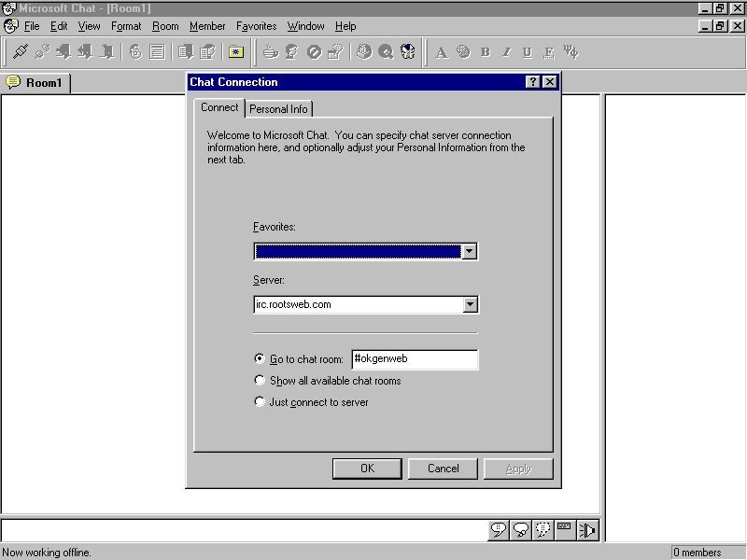Viewport: 747px width, 560px height.
Task: Toggle Bold formatting
Action: (x=485, y=52)
